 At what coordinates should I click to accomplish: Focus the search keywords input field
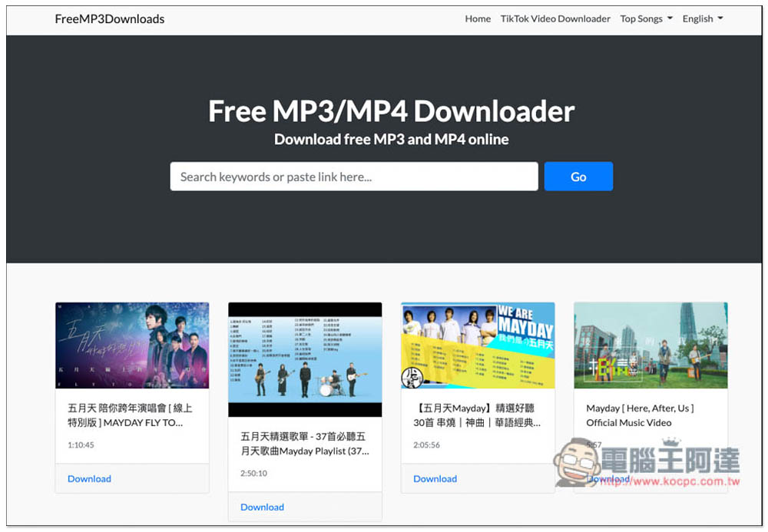point(353,177)
